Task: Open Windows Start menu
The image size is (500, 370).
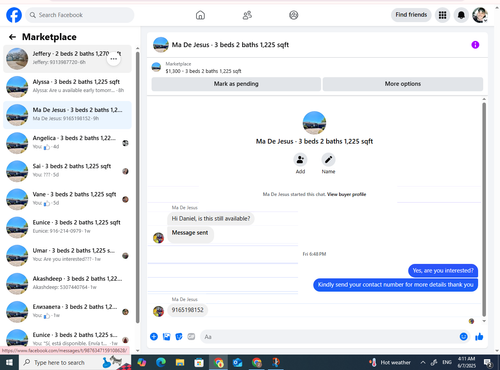Action: click(9, 362)
